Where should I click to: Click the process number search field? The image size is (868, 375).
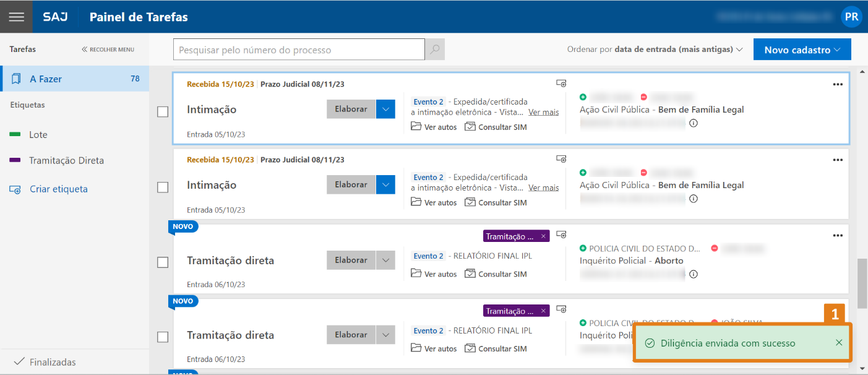298,50
